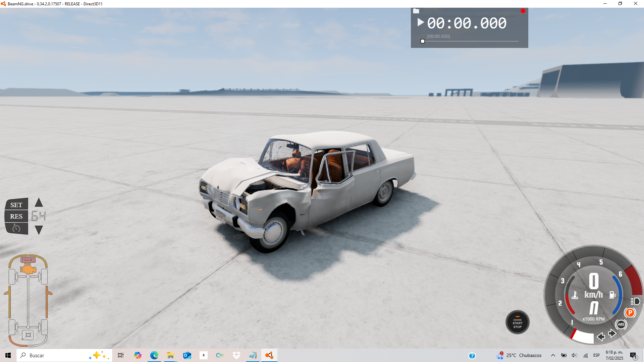Open the Wi-Fi network tray icon
Screen dimensions: 644x362
click(x=586, y=355)
